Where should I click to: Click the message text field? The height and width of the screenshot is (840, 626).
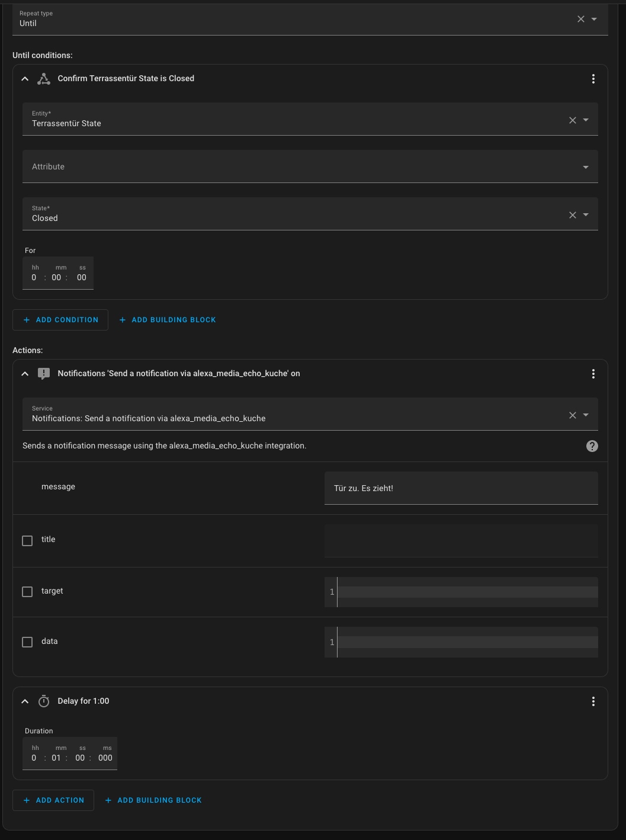[461, 488]
